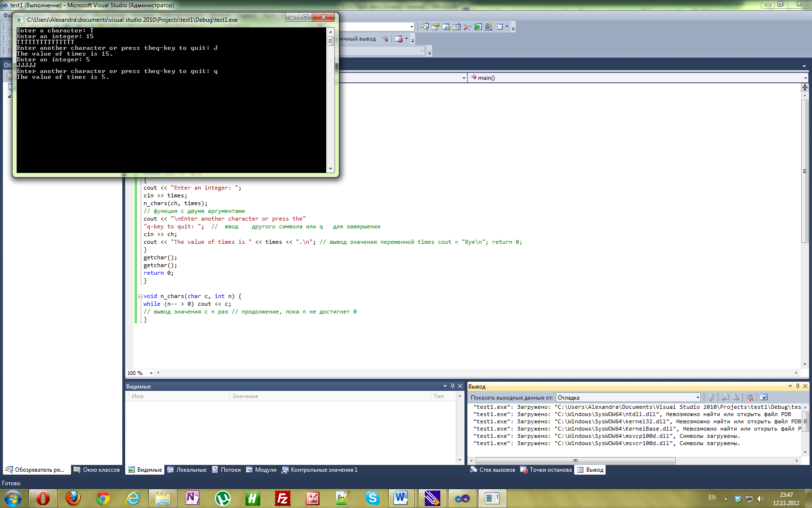Click the code line 'cin >> times;'
The width and height of the screenshot is (812, 508).
(165, 195)
